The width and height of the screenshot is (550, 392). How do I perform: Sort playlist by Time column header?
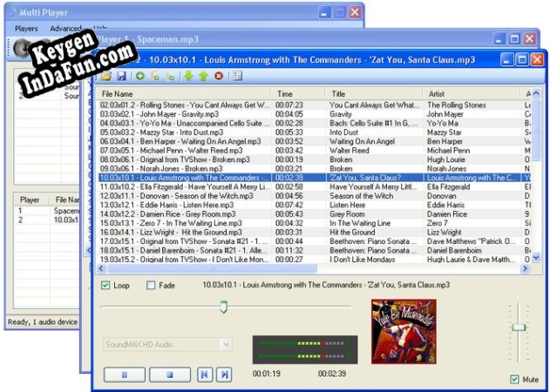point(298,93)
